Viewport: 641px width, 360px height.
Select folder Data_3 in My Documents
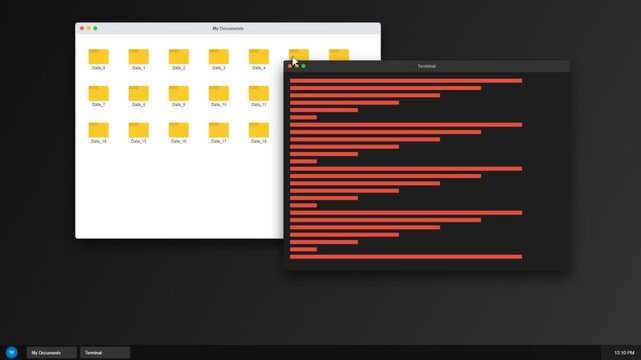(219, 57)
